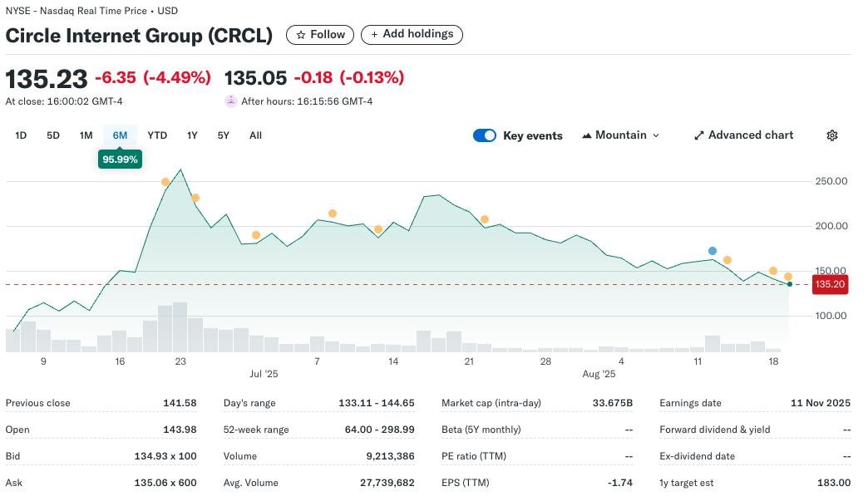Click the Ex-dividend date label
868x501 pixels.
(x=697, y=456)
